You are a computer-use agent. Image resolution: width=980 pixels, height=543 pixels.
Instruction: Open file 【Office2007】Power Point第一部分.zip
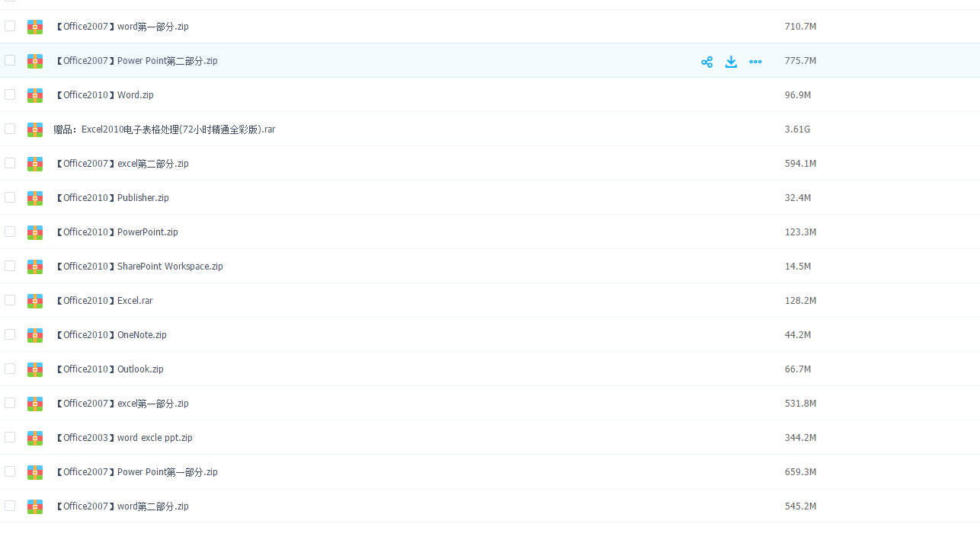coord(136,472)
